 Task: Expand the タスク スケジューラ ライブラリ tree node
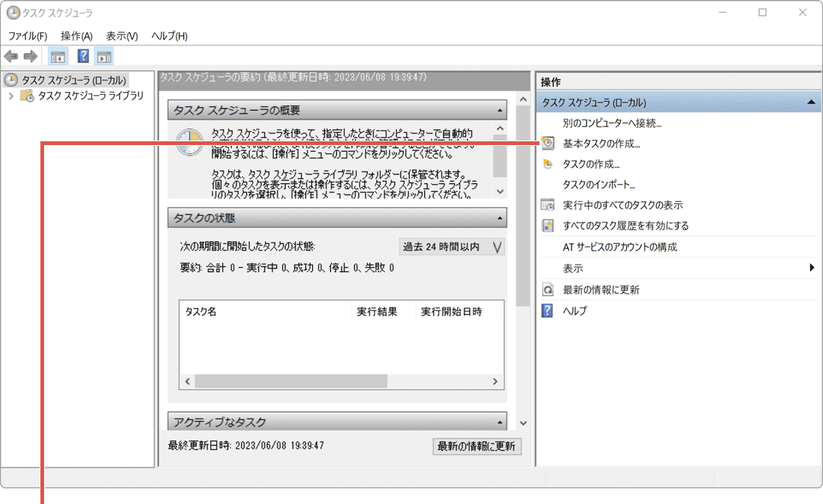[x=13, y=96]
